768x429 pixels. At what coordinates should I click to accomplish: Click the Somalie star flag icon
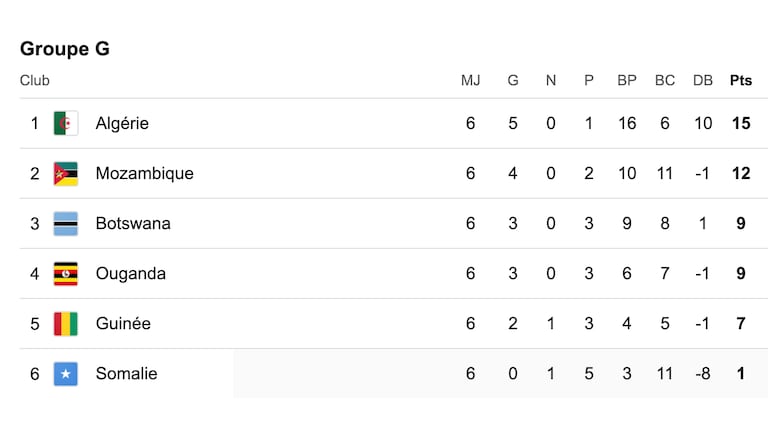click(66, 374)
